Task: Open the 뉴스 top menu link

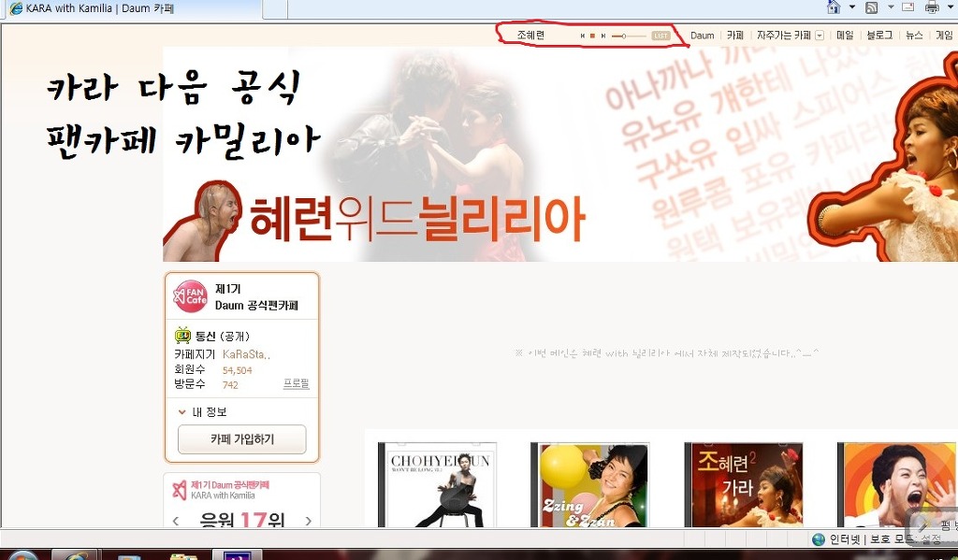Action: 914,36
